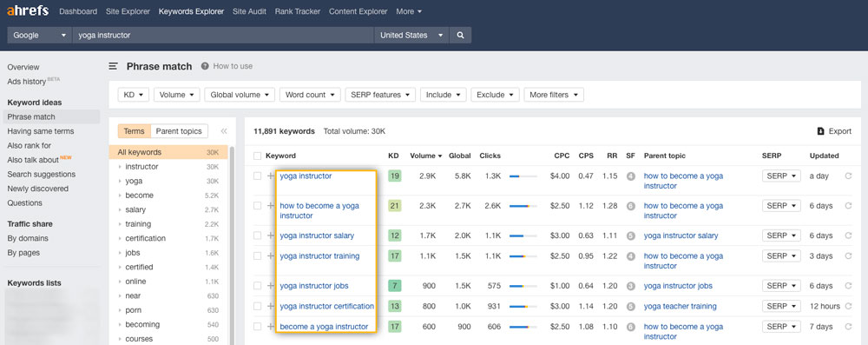The height and width of the screenshot is (345, 868).
Task: Open the Global volume filter dropdown
Action: tap(240, 95)
